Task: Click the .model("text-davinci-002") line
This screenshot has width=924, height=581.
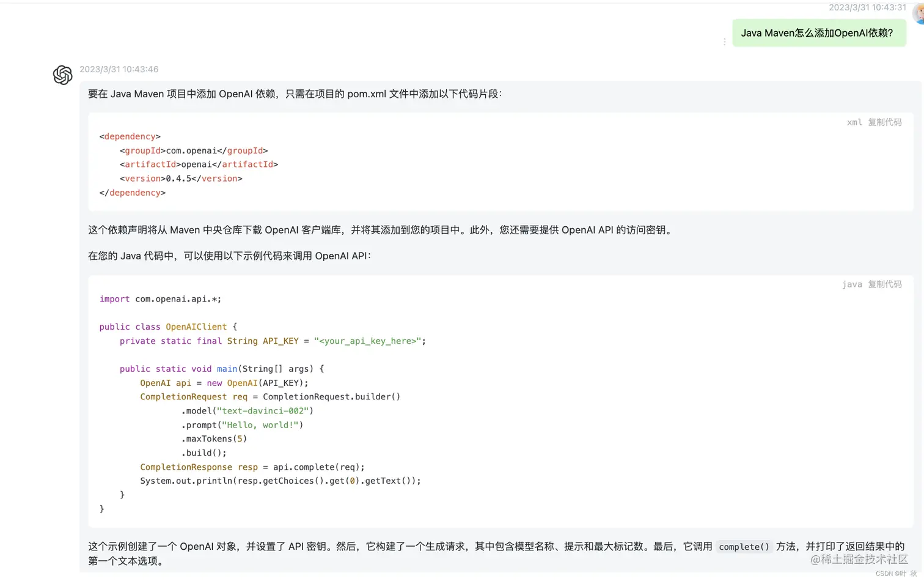Action: coord(247,411)
